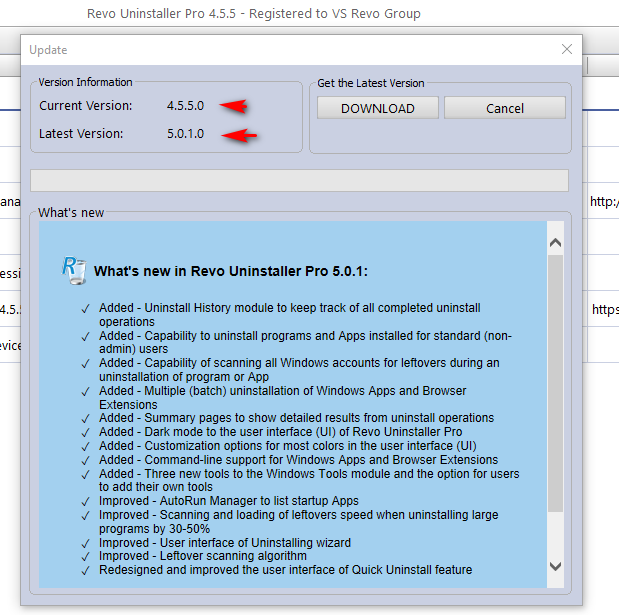619x615 pixels.
Task: Click the 'Three new tools to the Windows Tools' line
Action: [309, 480]
